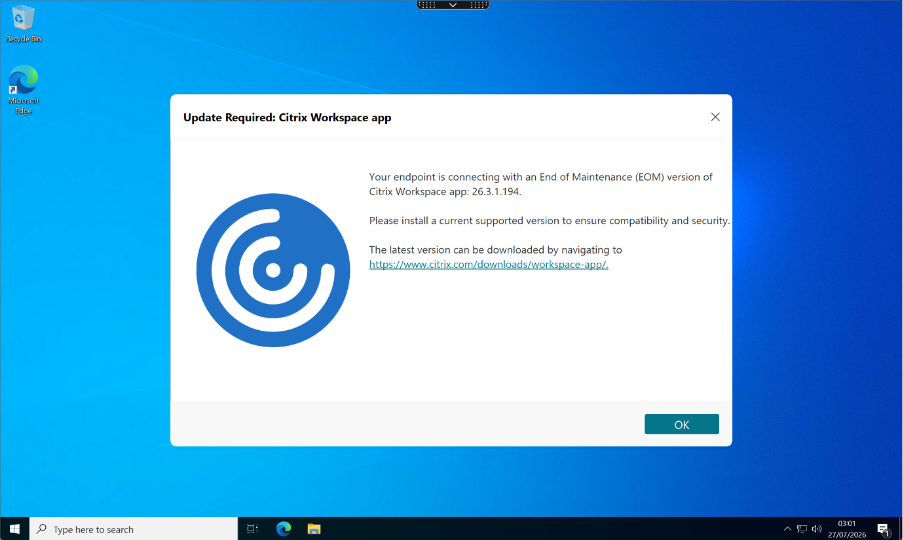Open File Explorer from the taskbar
The image size is (903, 540).
314,528
